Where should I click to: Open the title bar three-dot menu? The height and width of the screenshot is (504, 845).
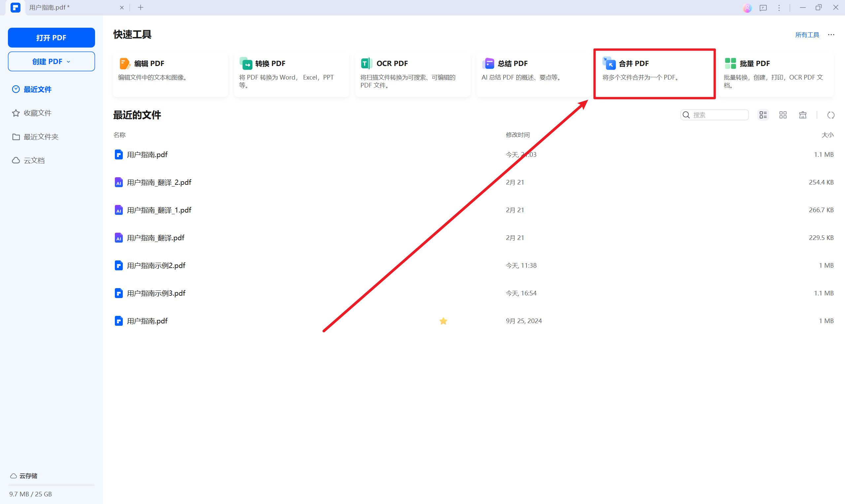point(779,8)
